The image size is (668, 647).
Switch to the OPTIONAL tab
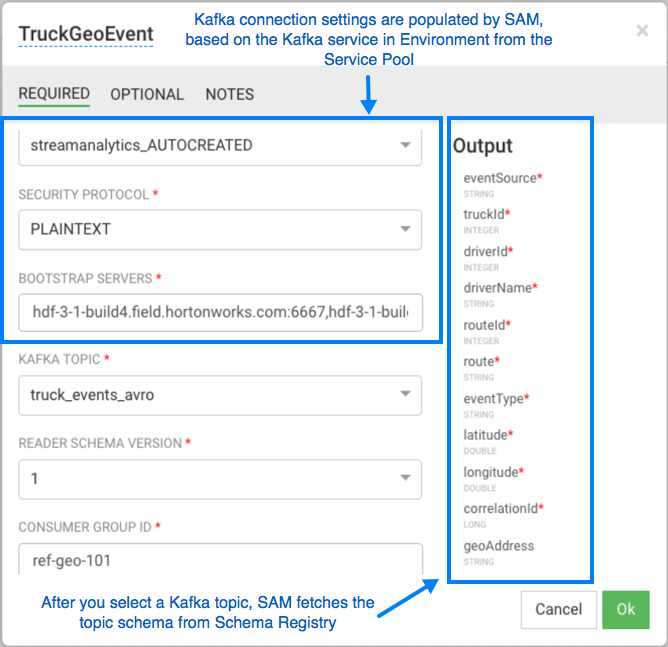[147, 94]
